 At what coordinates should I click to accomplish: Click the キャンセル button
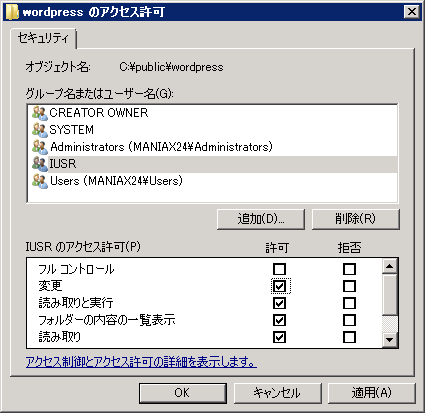[277, 393]
